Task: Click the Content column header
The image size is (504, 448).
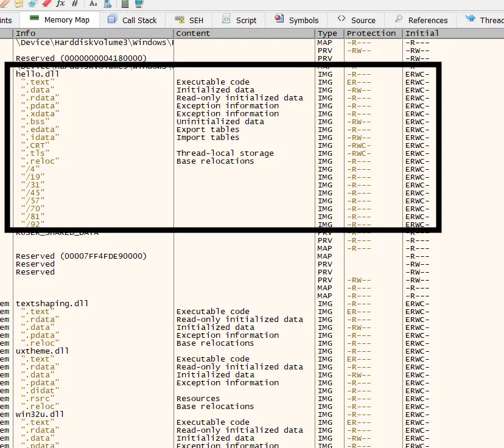Action: [x=193, y=33]
